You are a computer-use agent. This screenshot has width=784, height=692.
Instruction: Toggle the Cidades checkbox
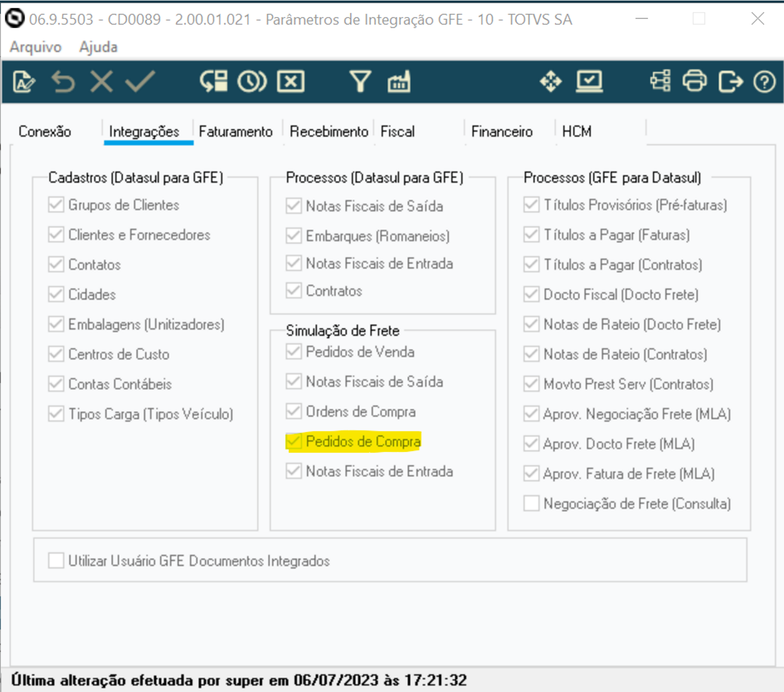(56, 294)
